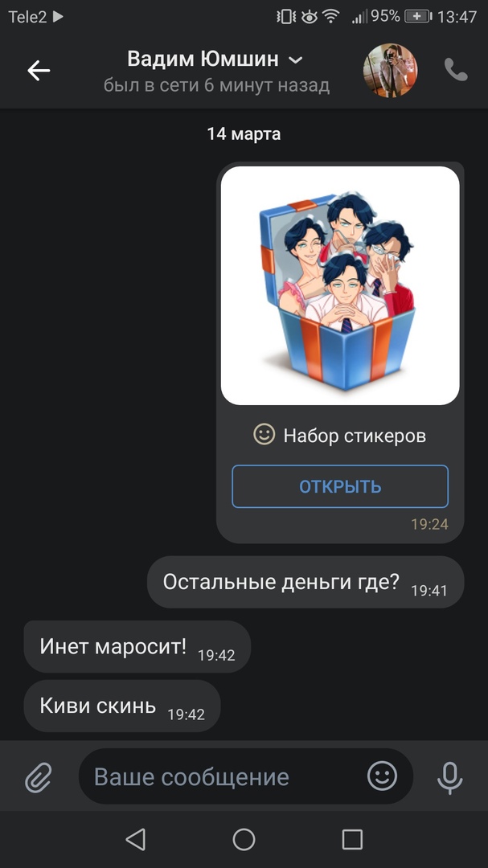Image resolution: width=488 pixels, height=868 pixels.
Task: Expand chevron next to Вадим Юмшин
Action: pos(297,59)
